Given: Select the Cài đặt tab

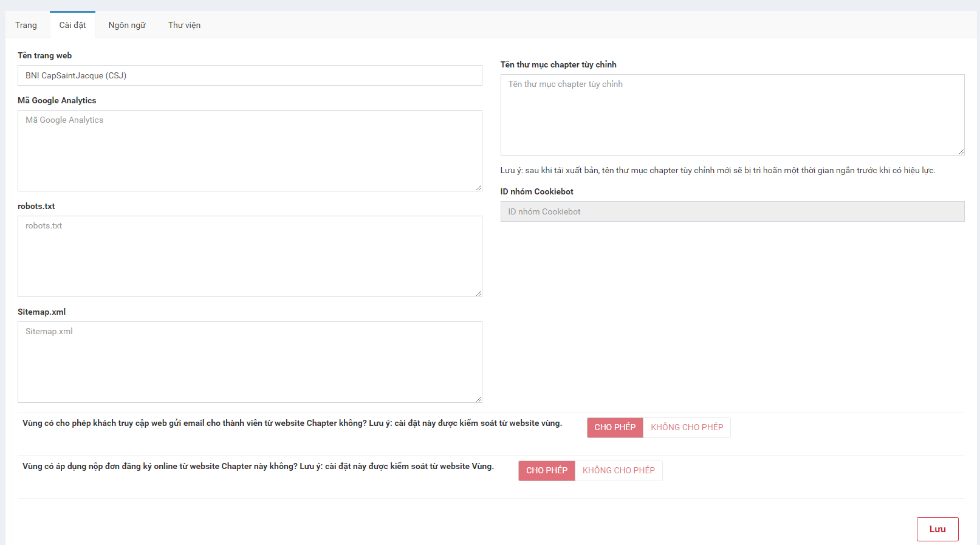Looking at the screenshot, I should click(72, 25).
